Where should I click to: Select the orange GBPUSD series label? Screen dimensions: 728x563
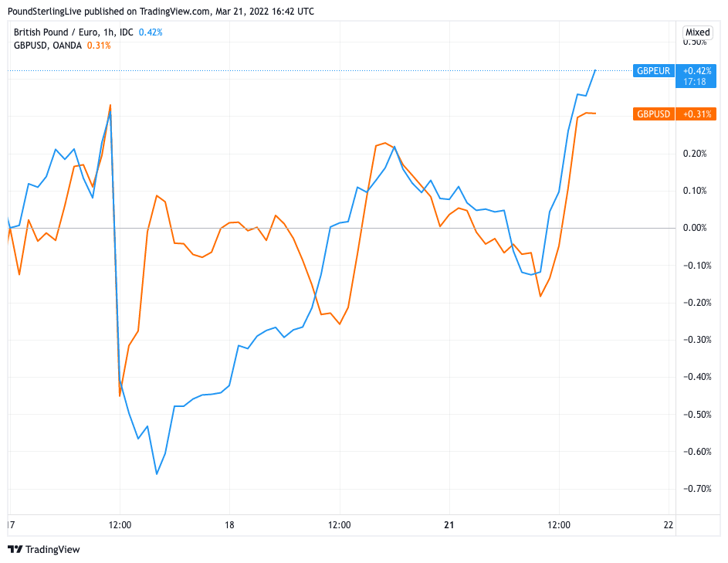[653, 114]
